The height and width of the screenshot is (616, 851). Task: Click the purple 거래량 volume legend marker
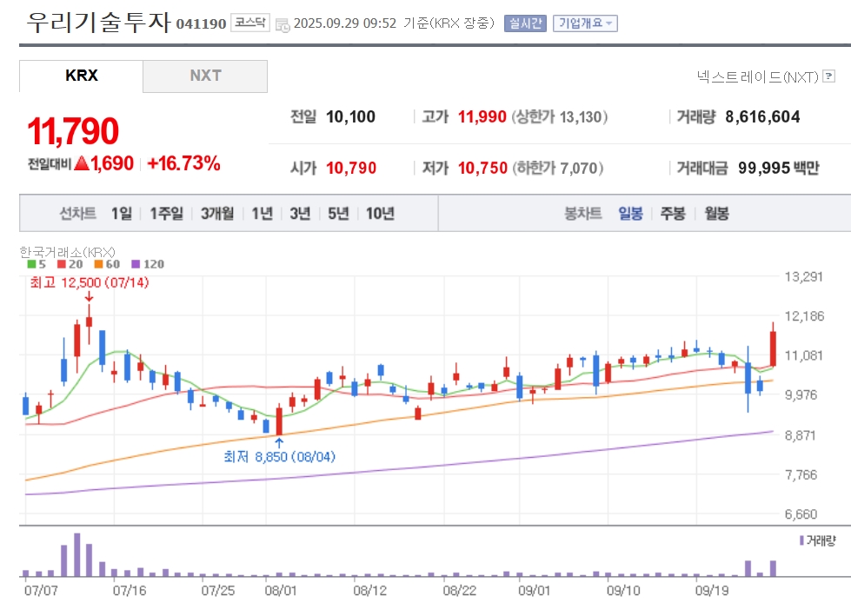point(801,540)
